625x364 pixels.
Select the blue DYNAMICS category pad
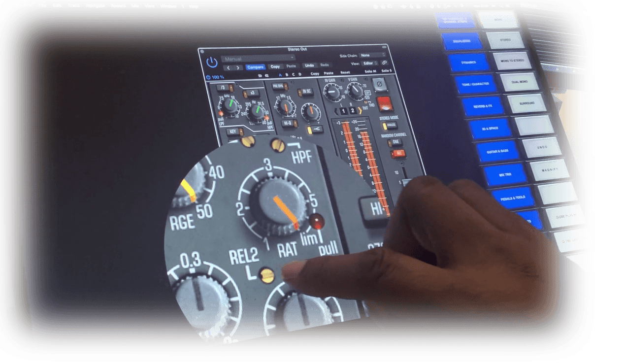pos(469,63)
